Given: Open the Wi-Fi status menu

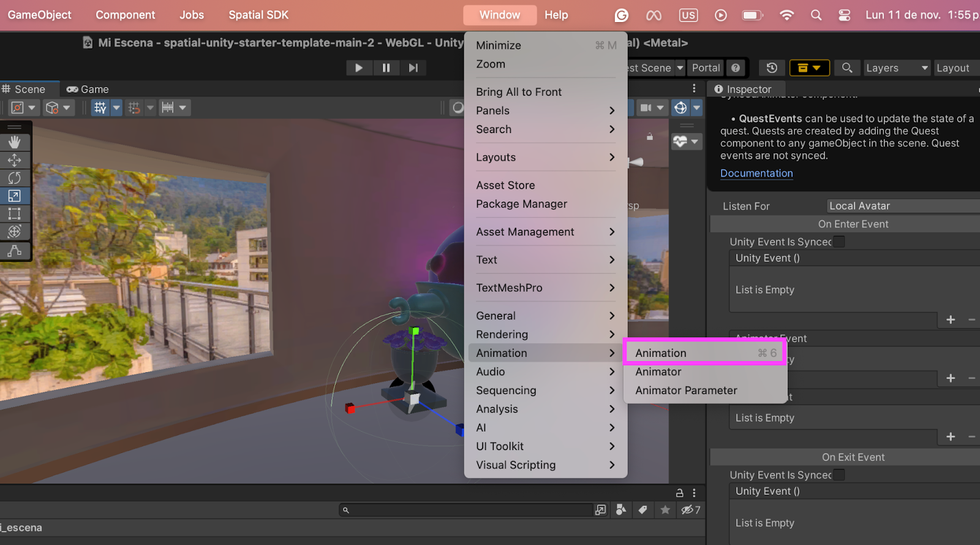Looking at the screenshot, I should [x=786, y=15].
